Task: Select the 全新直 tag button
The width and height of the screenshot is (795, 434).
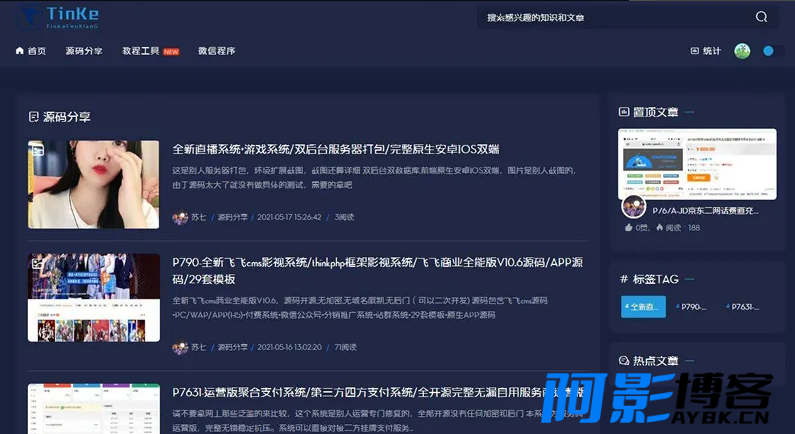Action: point(643,307)
